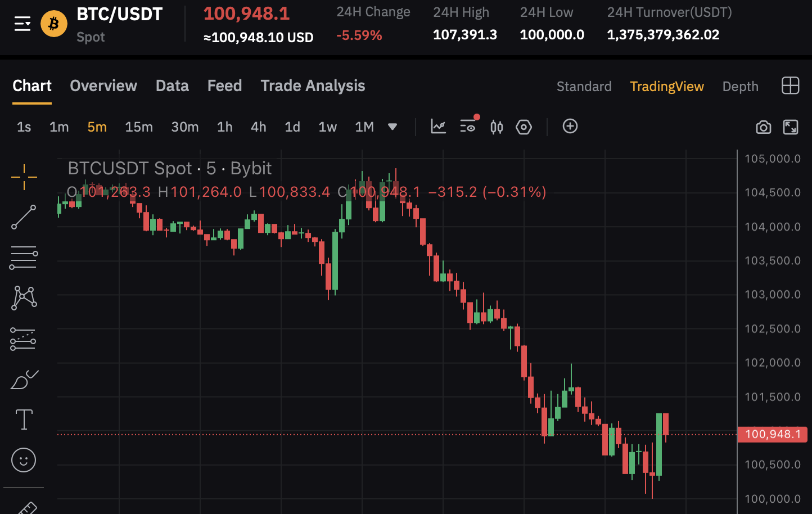
Task: Toggle fullscreen chart mode
Action: coord(790,127)
